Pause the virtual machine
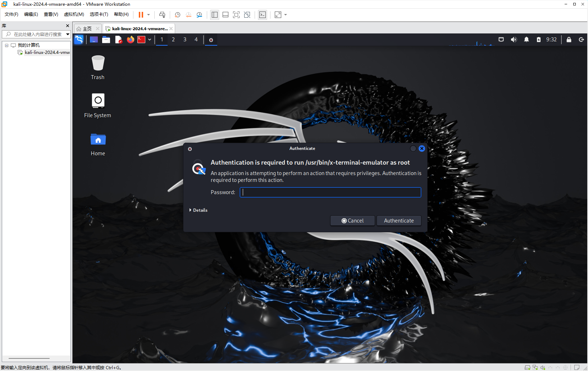Viewport: 588px width, 371px height. (141, 15)
